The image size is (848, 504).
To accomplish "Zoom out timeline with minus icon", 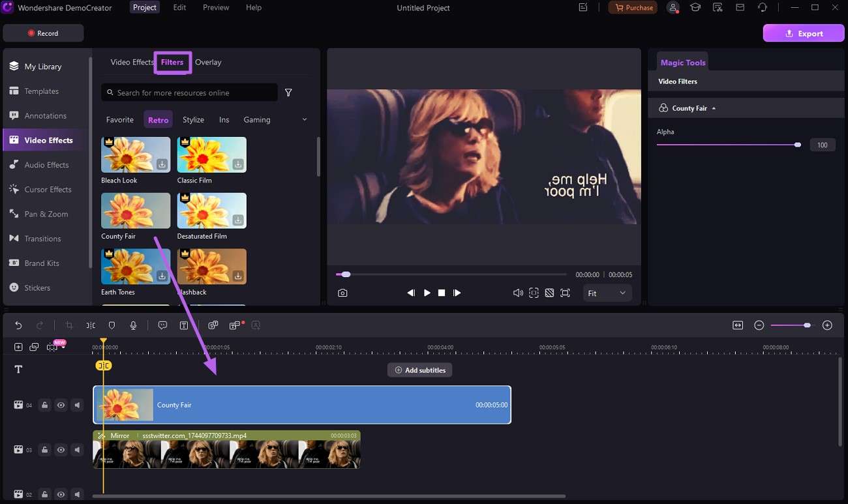I will (759, 325).
